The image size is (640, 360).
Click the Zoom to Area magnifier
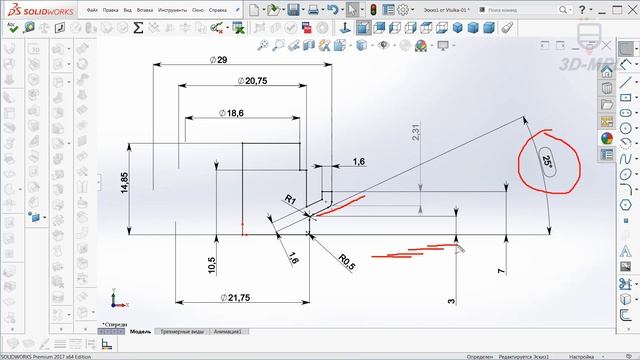click(x=278, y=45)
